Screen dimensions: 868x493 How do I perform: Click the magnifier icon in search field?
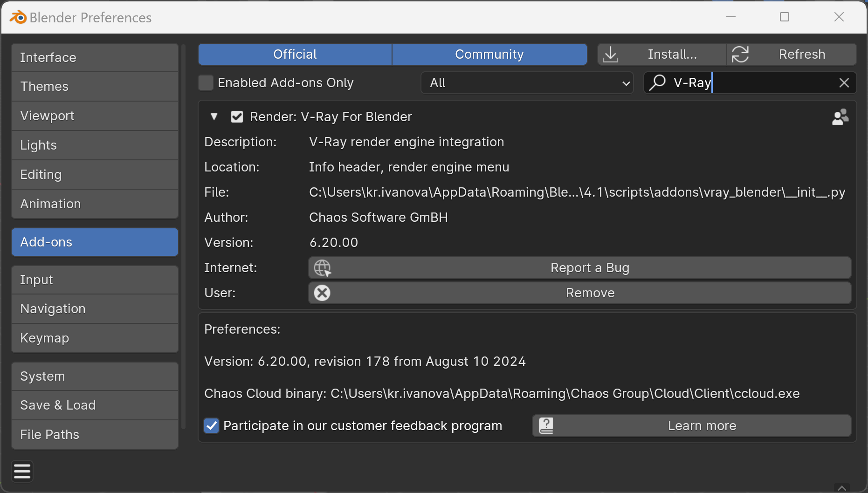(657, 82)
